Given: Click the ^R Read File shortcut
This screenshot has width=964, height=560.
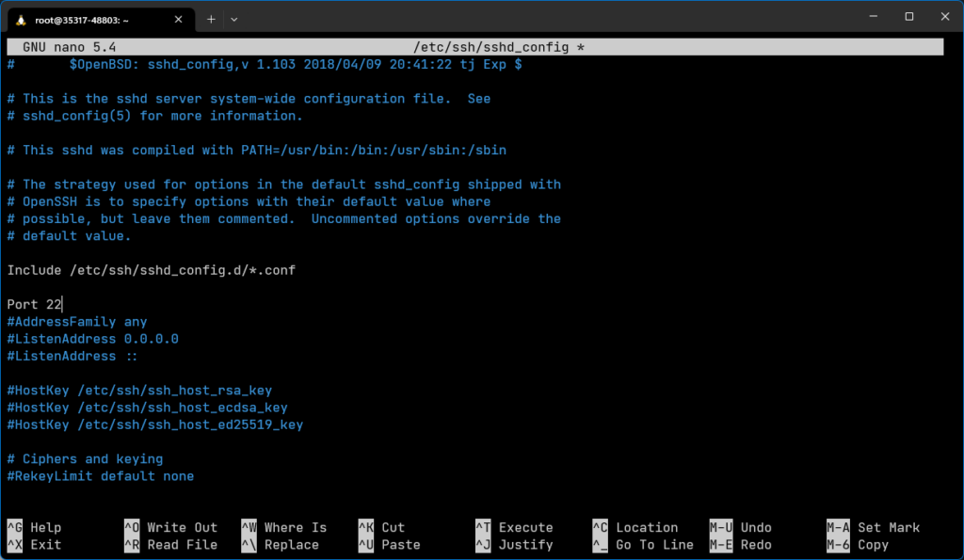Looking at the screenshot, I should [x=171, y=545].
